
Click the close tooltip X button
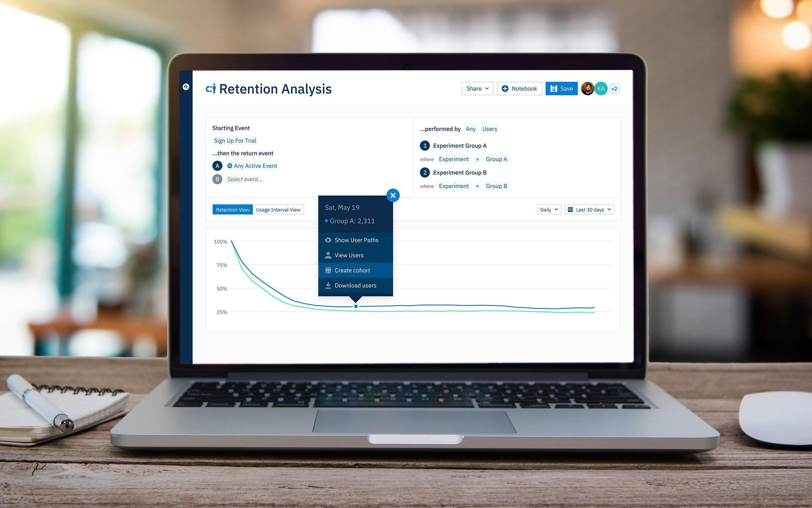(x=393, y=195)
